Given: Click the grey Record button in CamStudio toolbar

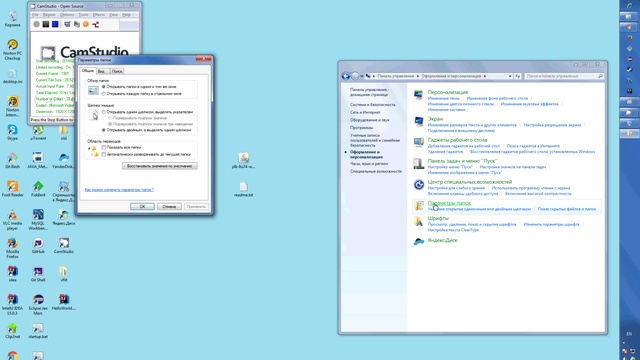Looking at the screenshot, I should 36,24.
